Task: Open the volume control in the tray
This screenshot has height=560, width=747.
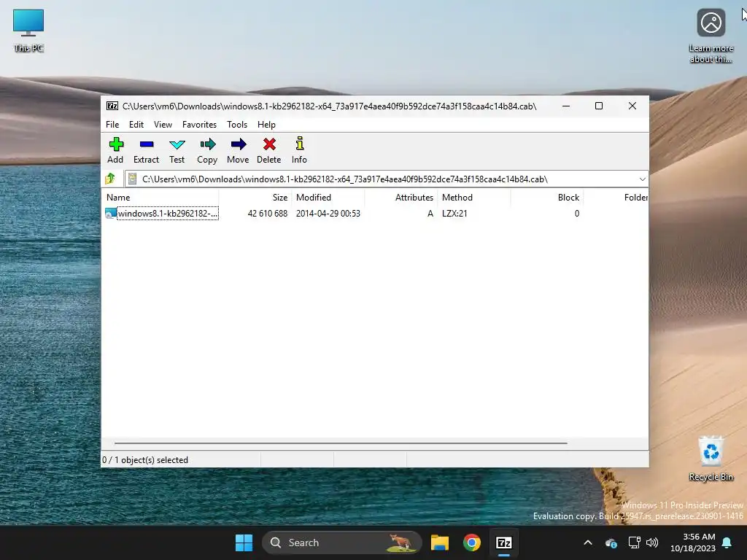Action: click(x=652, y=542)
